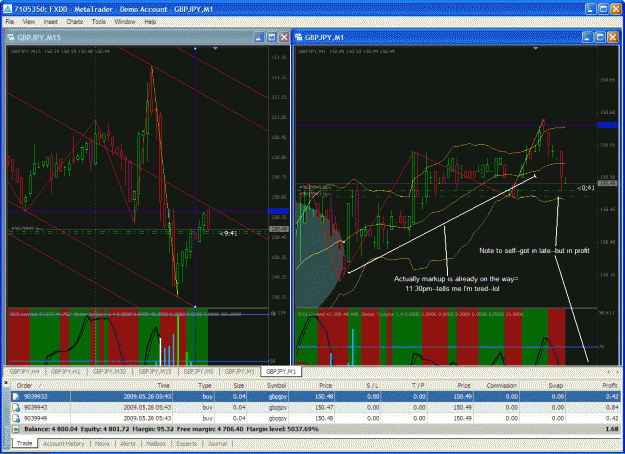Open the News tab

102,444
